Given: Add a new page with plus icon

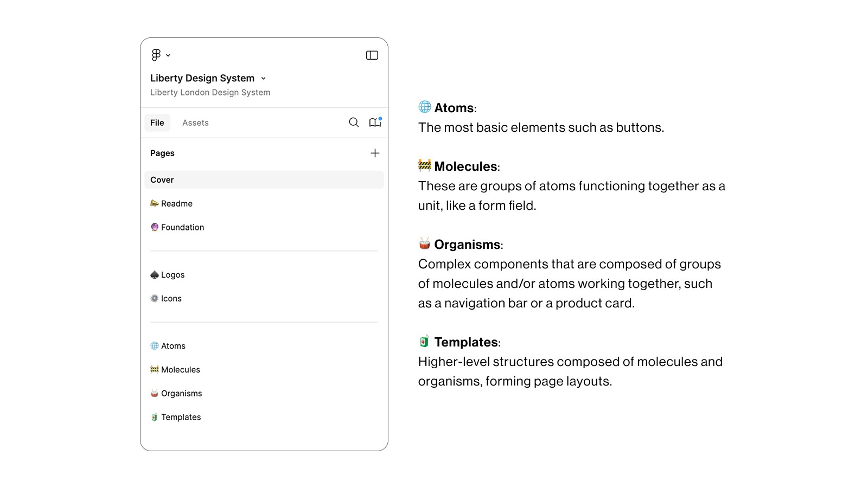Looking at the screenshot, I should pos(375,153).
